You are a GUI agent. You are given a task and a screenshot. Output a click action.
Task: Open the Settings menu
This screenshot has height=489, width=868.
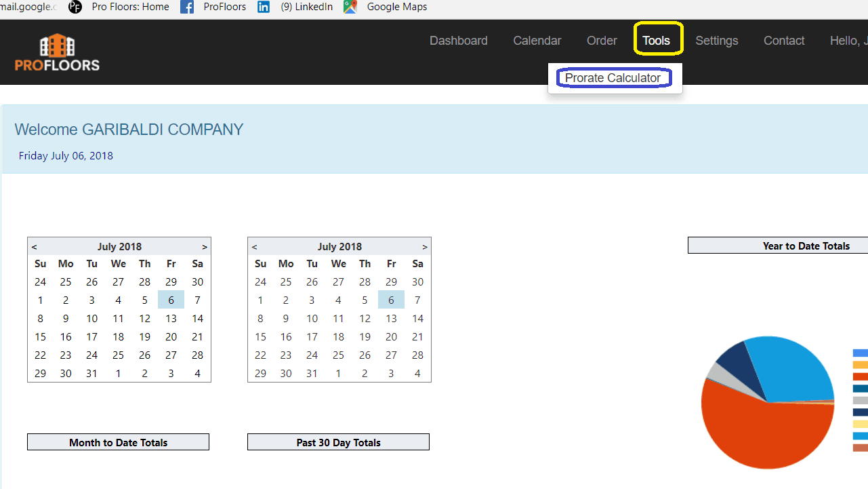[717, 41]
